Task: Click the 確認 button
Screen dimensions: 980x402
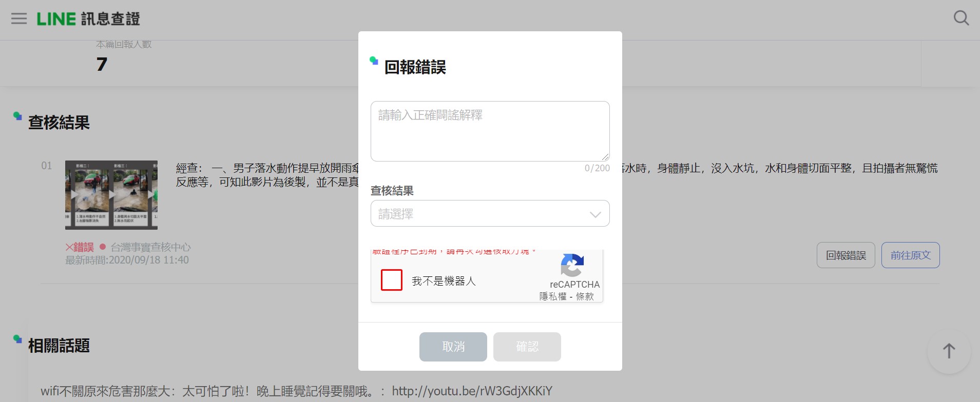Action: [x=527, y=347]
